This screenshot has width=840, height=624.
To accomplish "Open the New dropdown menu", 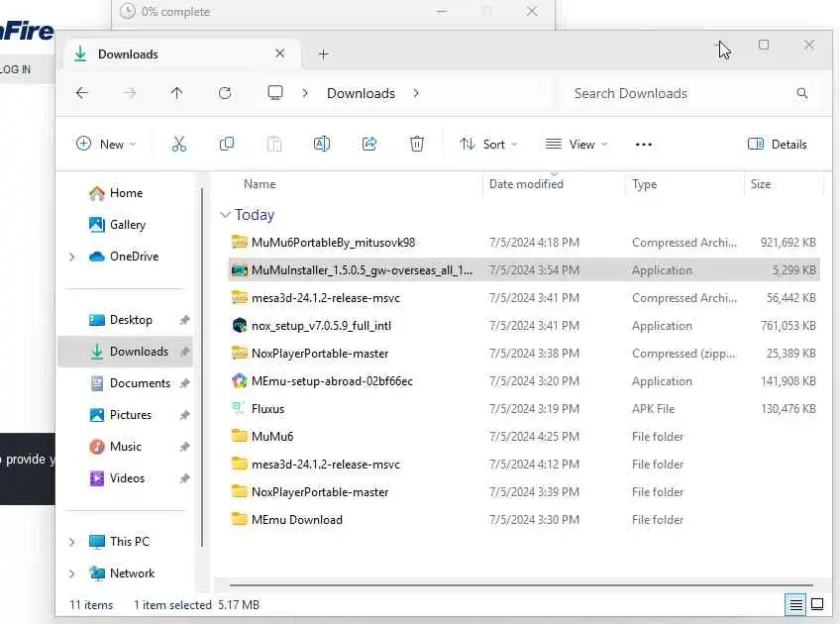I will pyautogui.click(x=106, y=144).
